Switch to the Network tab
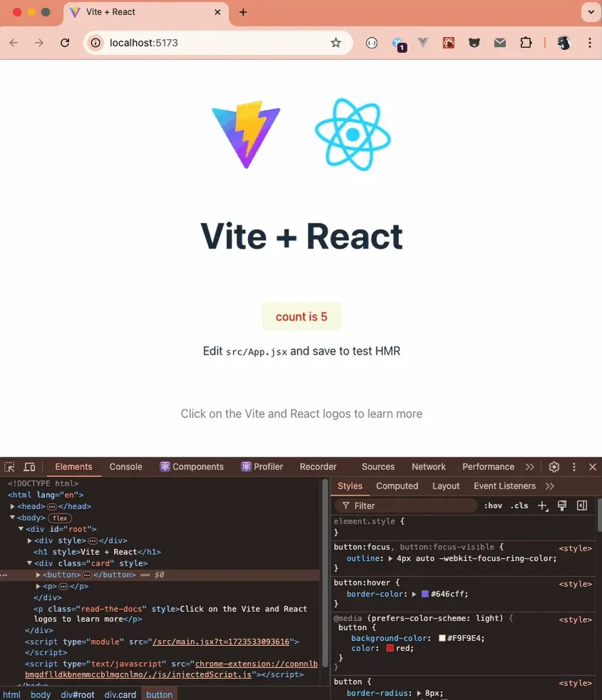Image resolution: width=602 pixels, height=700 pixels. point(429,467)
